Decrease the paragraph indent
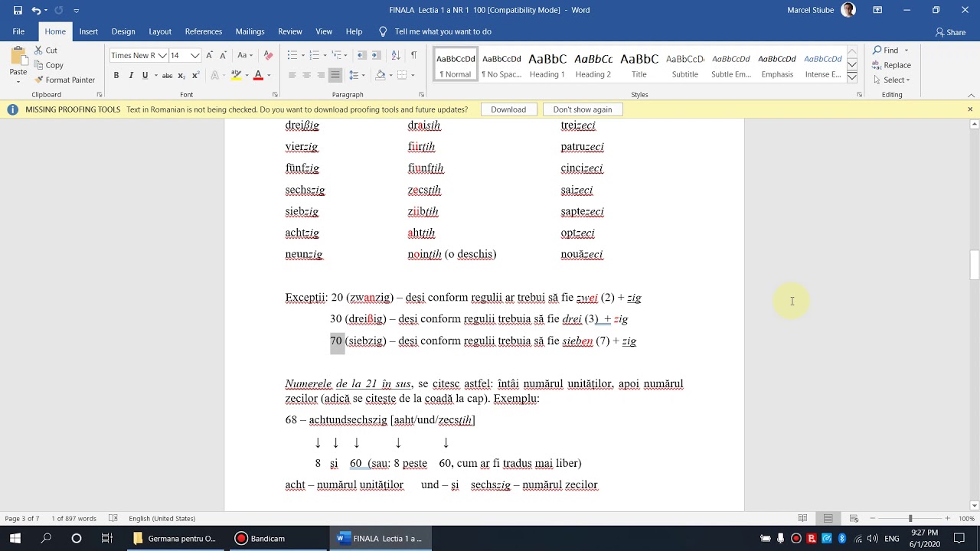Image resolution: width=980 pixels, height=551 pixels. [362, 55]
